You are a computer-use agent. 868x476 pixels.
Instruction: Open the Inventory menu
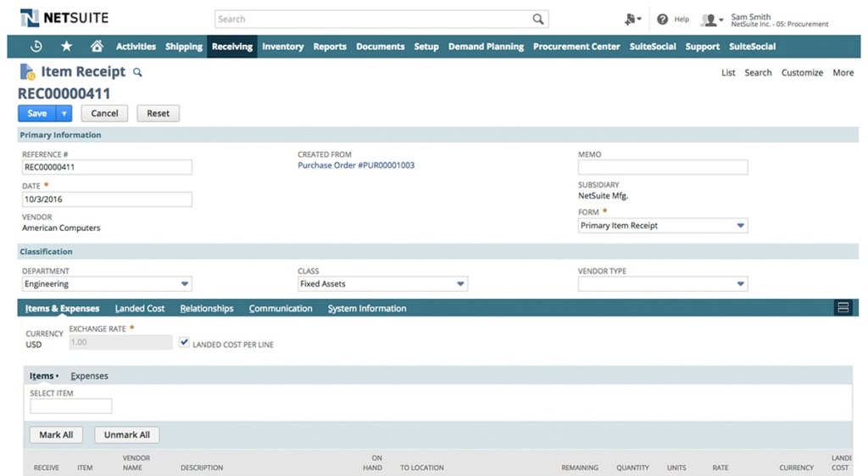[x=283, y=47]
